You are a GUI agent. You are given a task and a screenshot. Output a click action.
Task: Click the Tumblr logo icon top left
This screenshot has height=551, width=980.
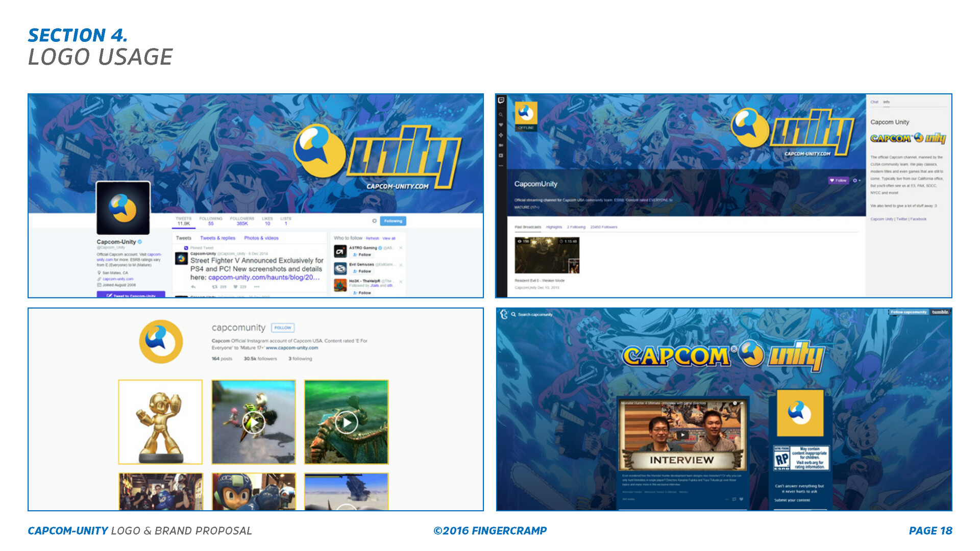504,314
